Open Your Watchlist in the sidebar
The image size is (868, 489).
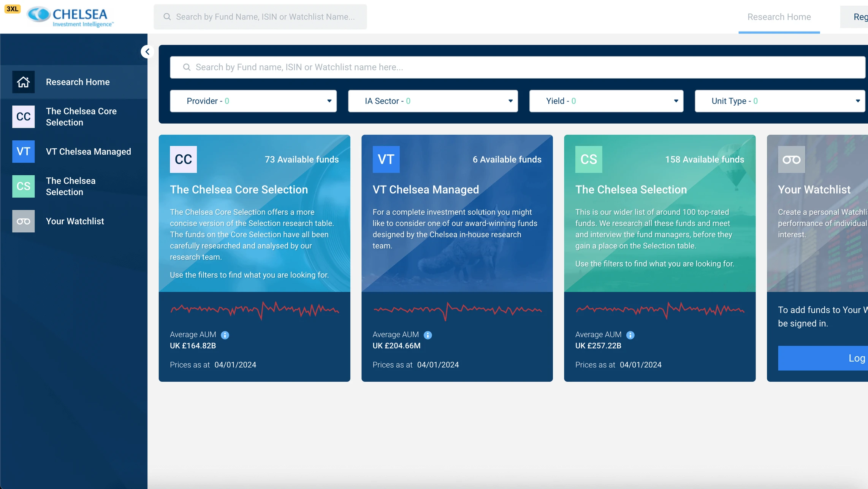(74, 221)
